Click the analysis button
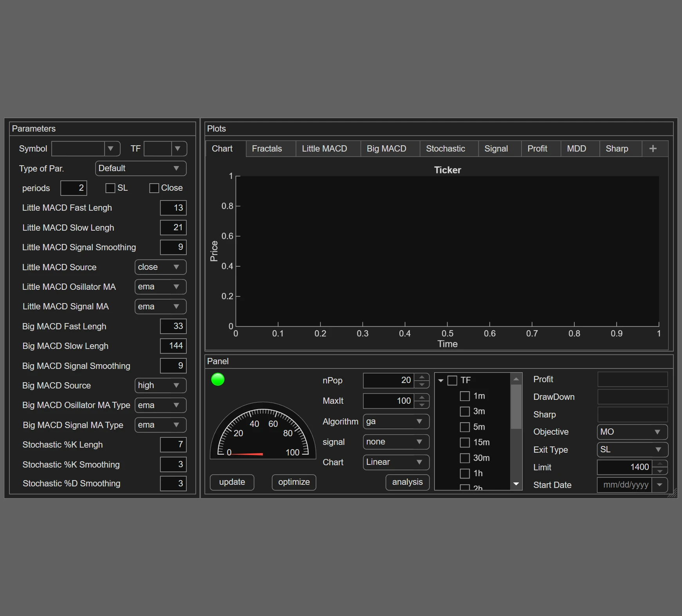682x616 pixels. [407, 482]
